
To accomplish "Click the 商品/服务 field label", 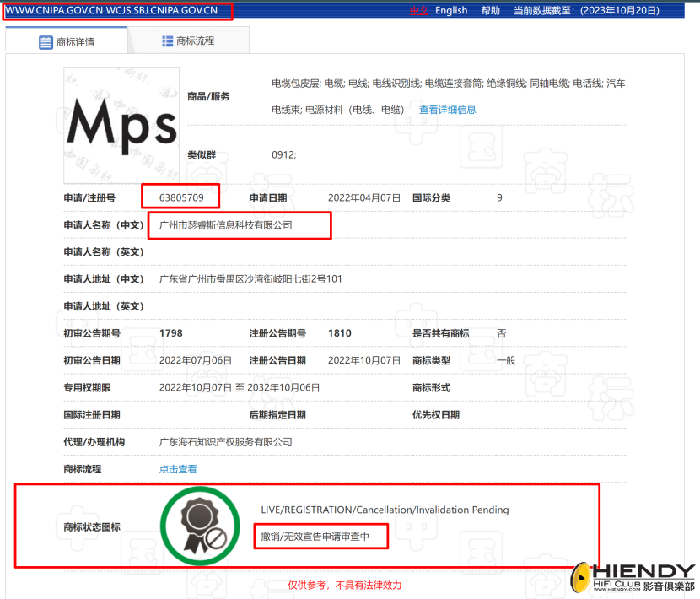I will click(208, 96).
